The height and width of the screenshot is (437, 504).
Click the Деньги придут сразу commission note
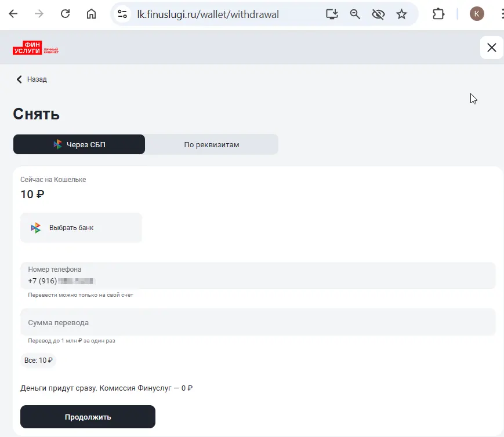coord(106,388)
